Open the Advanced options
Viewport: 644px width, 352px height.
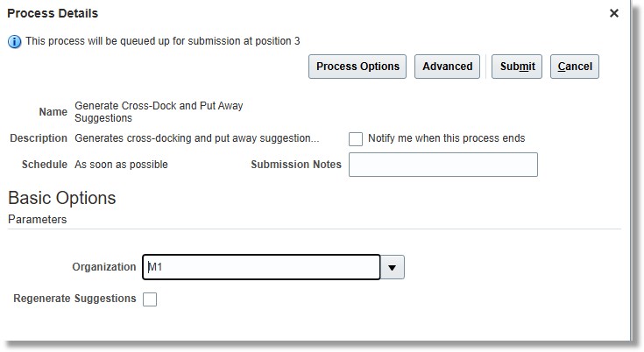[x=447, y=67]
